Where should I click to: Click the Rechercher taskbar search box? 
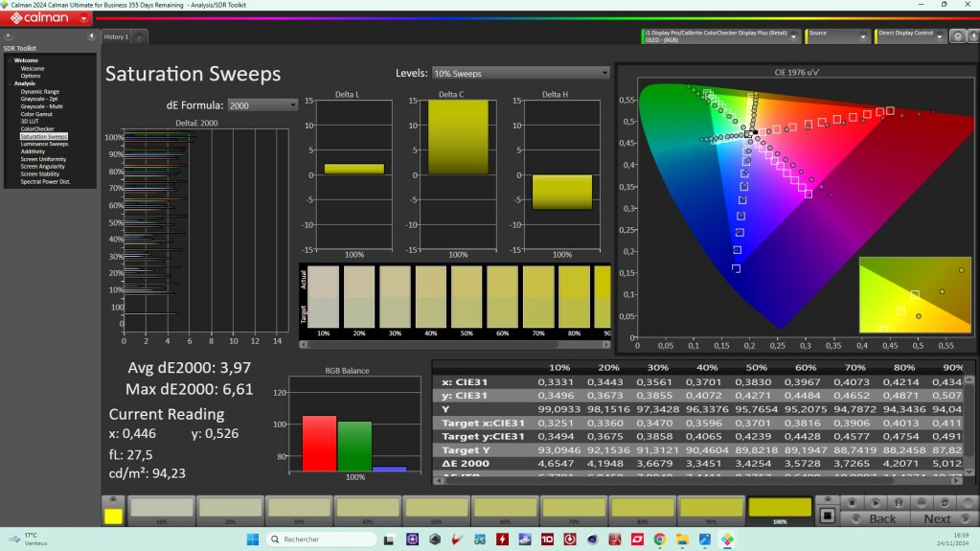click(321, 540)
